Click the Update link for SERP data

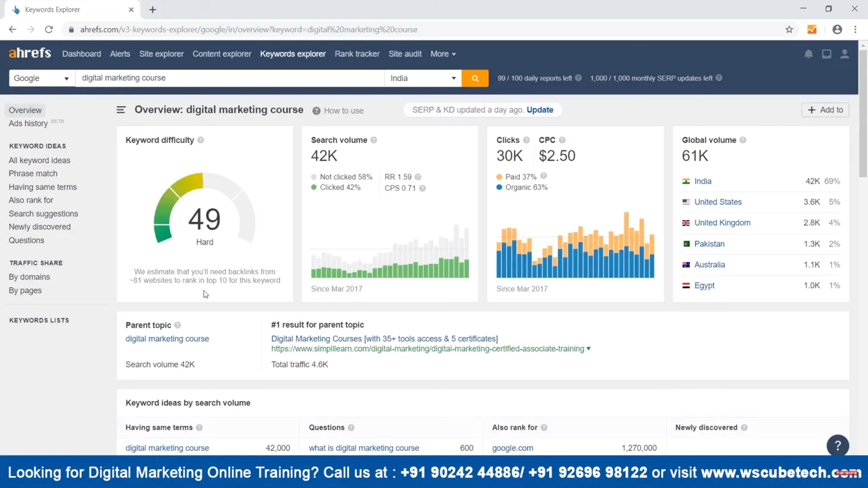point(540,110)
